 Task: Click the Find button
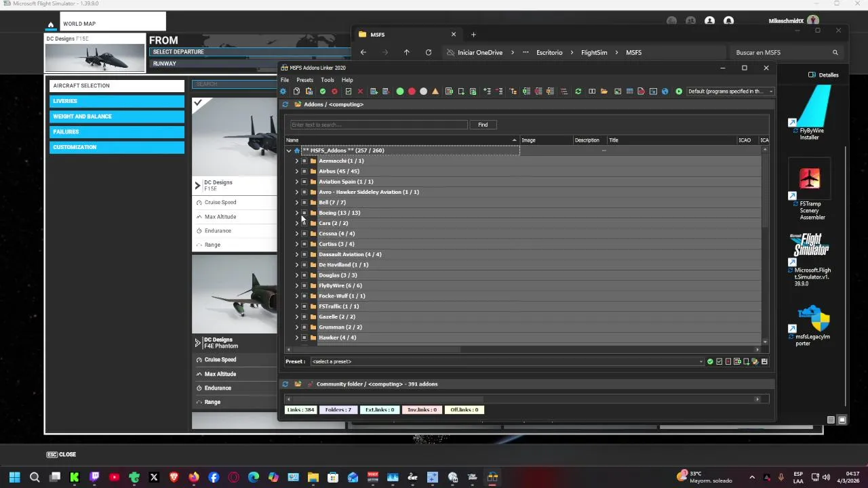coord(483,125)
